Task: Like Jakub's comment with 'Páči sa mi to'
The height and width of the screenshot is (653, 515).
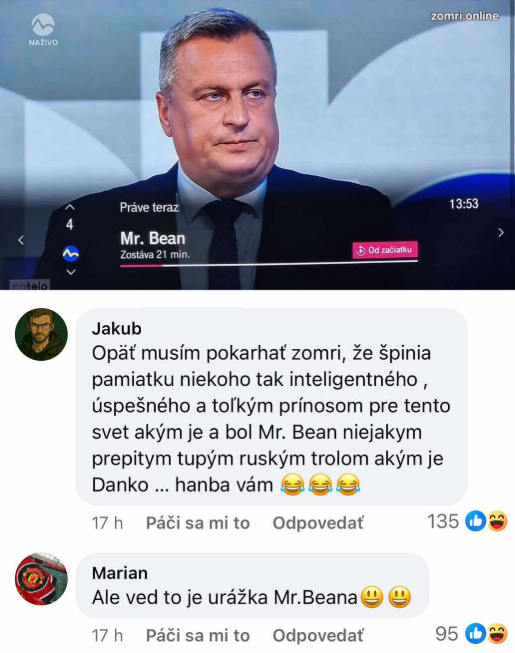Action: click(198, 523)
